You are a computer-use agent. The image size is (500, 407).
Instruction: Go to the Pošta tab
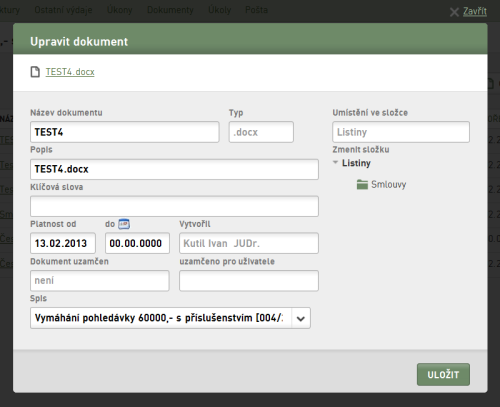256,10
